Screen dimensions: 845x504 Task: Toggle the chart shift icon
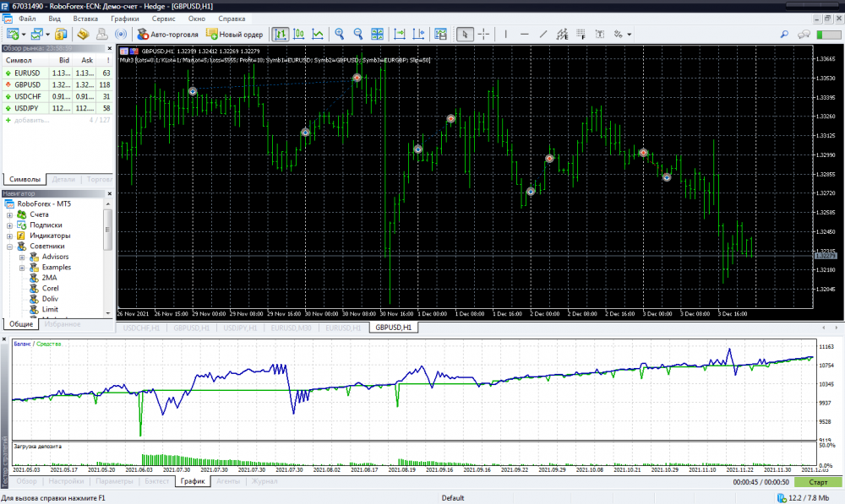(x=418, y=35)
